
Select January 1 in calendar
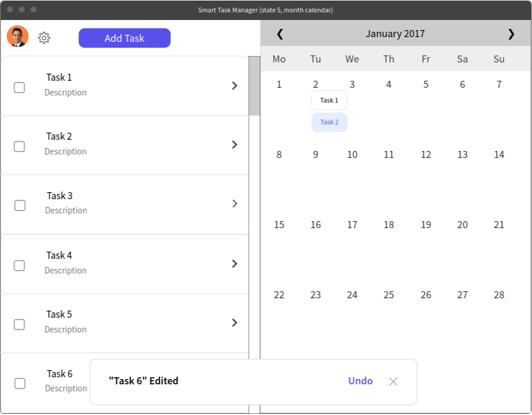279,84
